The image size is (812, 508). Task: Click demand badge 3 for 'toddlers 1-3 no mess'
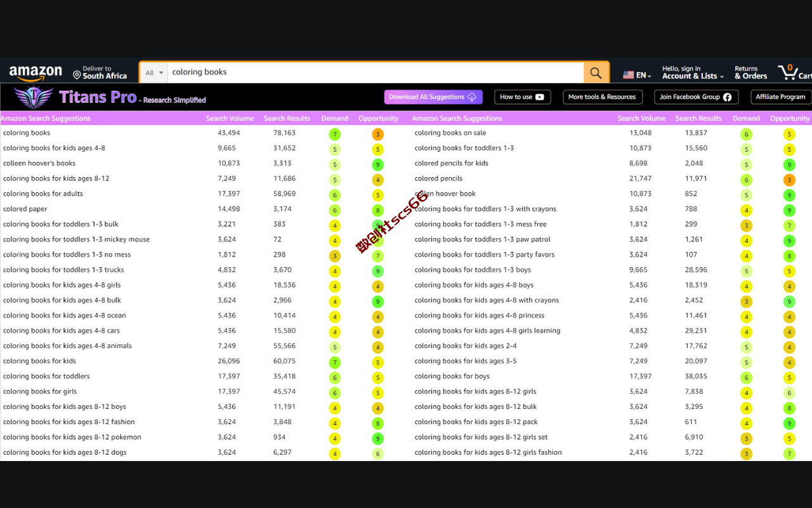335,257
